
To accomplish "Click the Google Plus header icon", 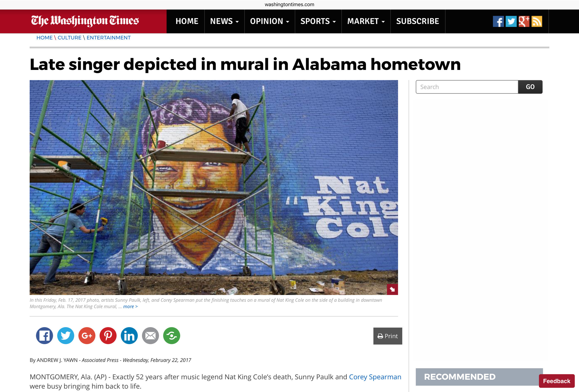I will point(524,22).
